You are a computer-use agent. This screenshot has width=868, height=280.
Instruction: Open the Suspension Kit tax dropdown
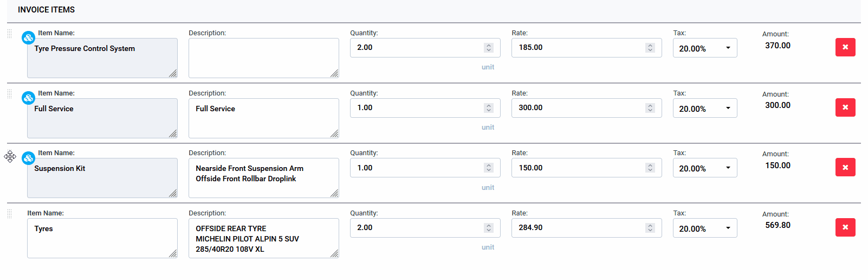704,168
